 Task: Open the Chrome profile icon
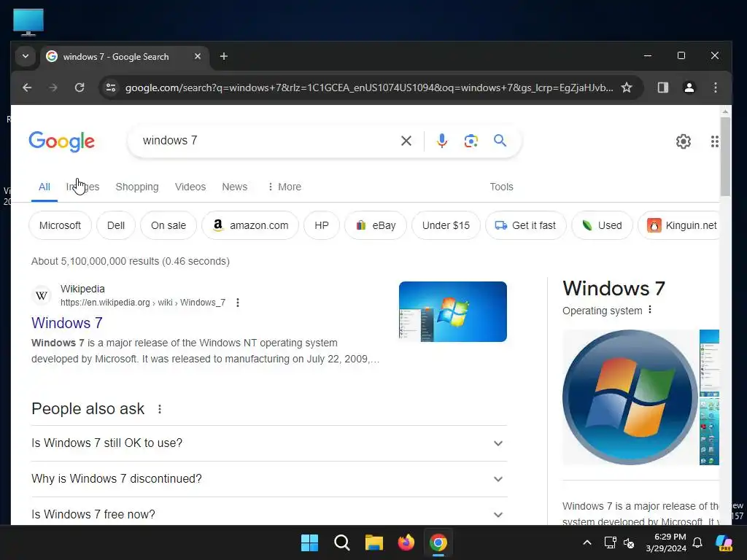689,87
